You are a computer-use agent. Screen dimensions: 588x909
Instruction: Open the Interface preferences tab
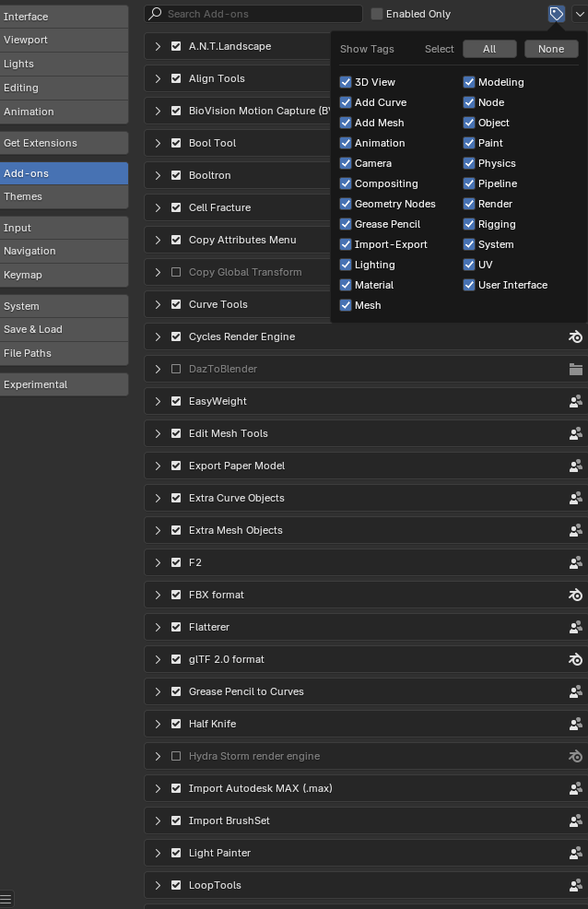(x=64, y=17)
